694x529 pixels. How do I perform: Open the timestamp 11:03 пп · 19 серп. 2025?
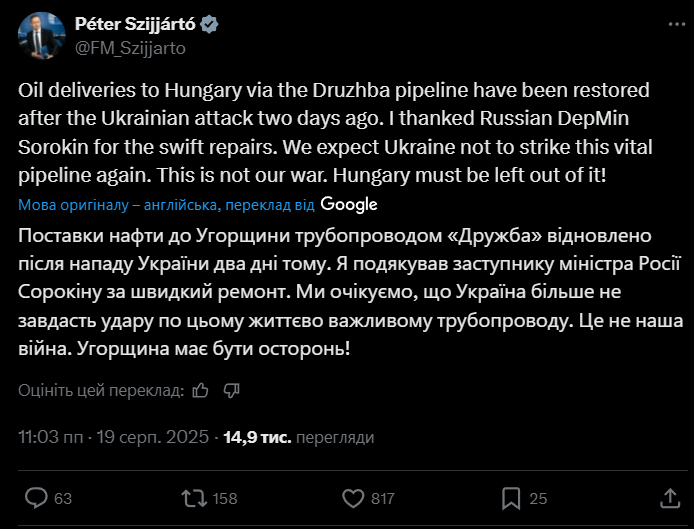click(114, 437)
